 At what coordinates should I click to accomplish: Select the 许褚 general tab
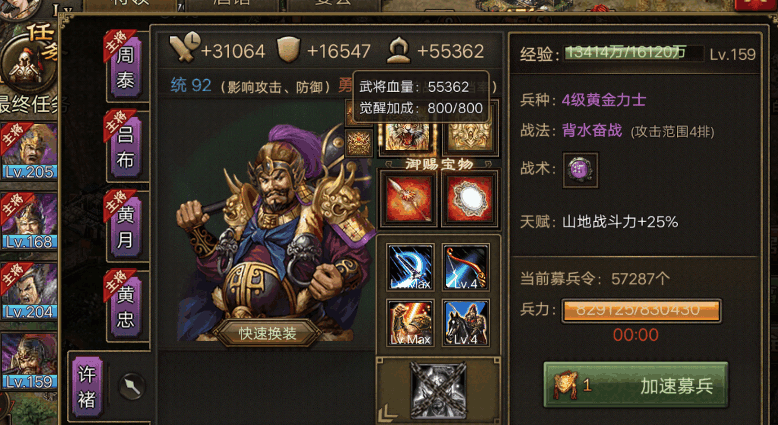click(87, 387)
